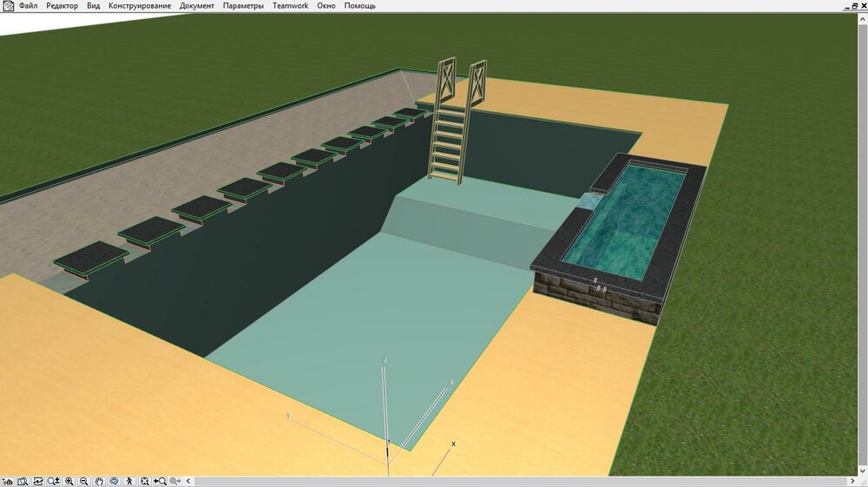Click the zoom in magnifier icon
Image resolution: width=868 pixels, height=487 pixels.
coord(69,482)
